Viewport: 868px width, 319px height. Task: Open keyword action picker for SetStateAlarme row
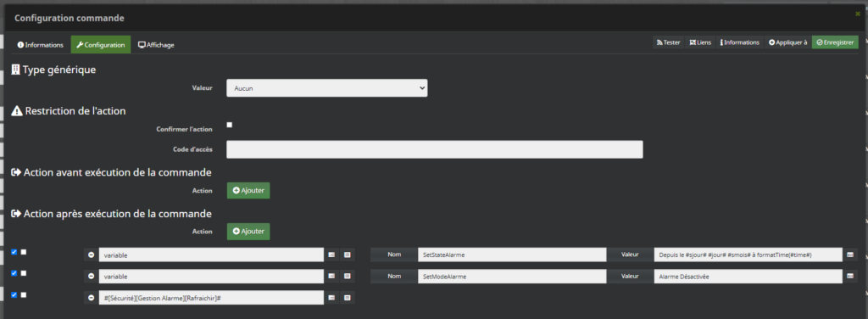(x=331, y=255)
